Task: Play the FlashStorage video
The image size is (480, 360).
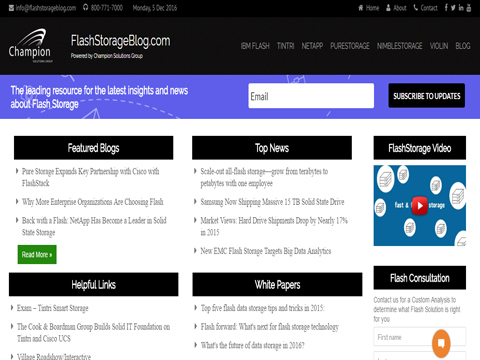Action: [420, 206]
